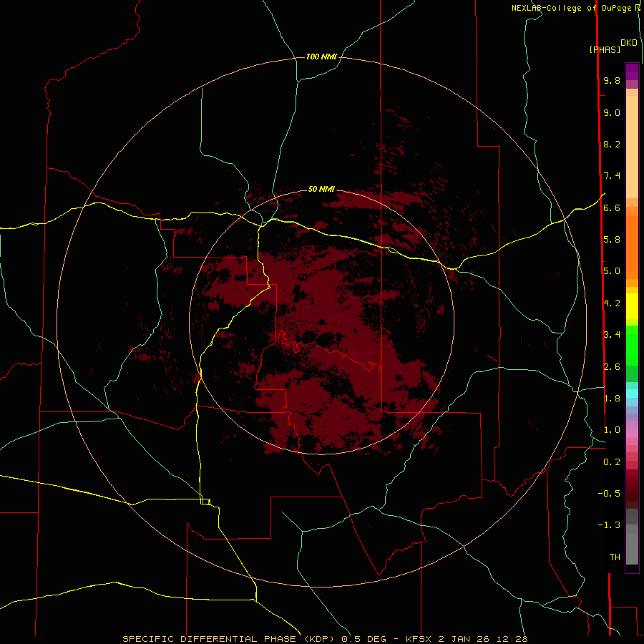Click the 8.2 scale value
This screenshot has height=644, width=644.
(x=612, y=145)
